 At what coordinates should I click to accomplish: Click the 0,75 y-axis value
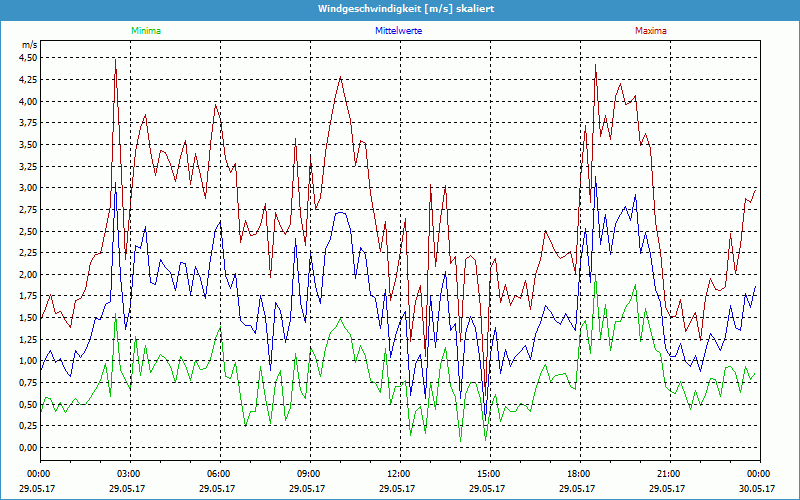[29, 383]
